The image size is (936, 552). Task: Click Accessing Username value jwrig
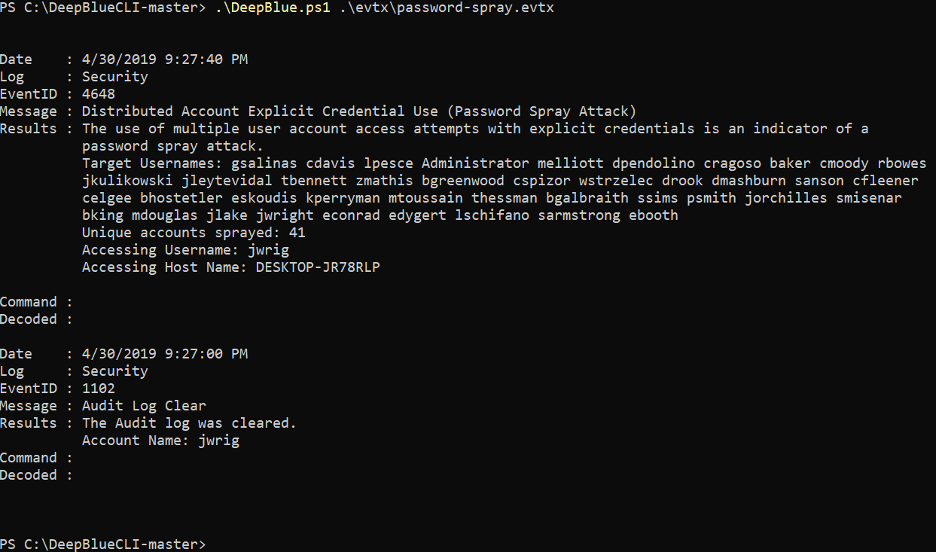tap(268, 249)
